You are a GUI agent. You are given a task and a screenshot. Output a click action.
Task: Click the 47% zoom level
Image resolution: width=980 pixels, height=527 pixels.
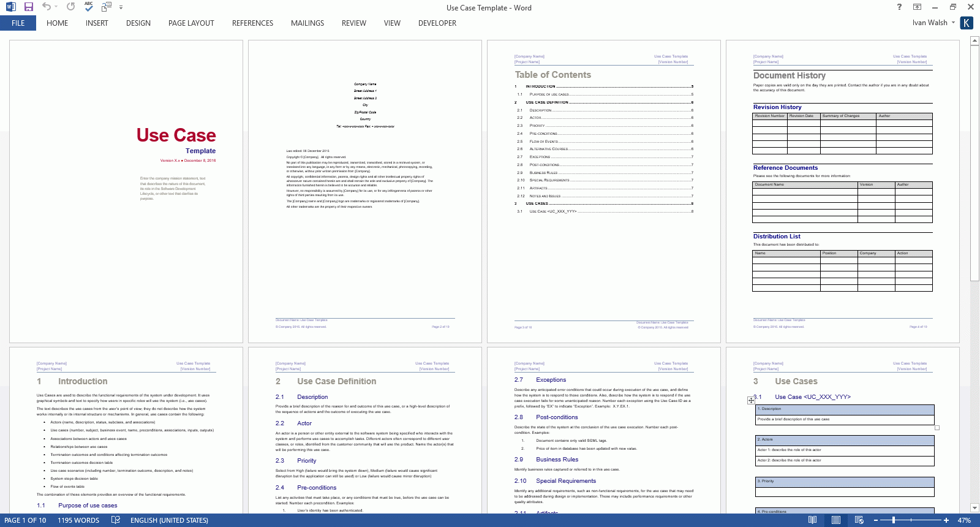point(964,520)
